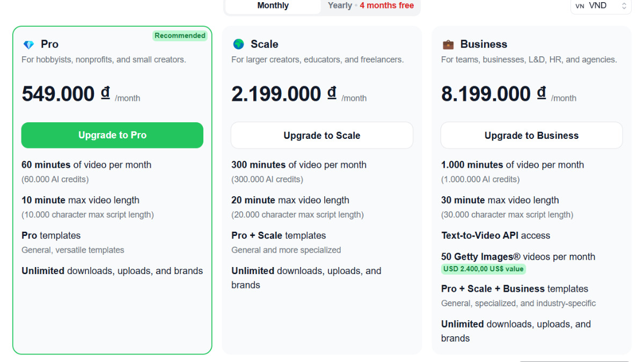Click "Pro + Scale templates" text

279,235
